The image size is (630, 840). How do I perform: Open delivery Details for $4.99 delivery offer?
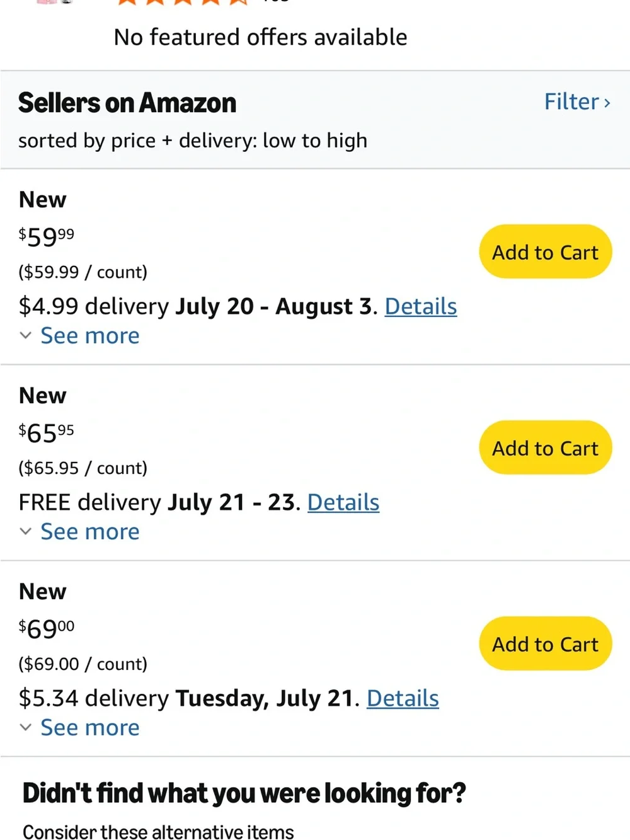(421, 306)
